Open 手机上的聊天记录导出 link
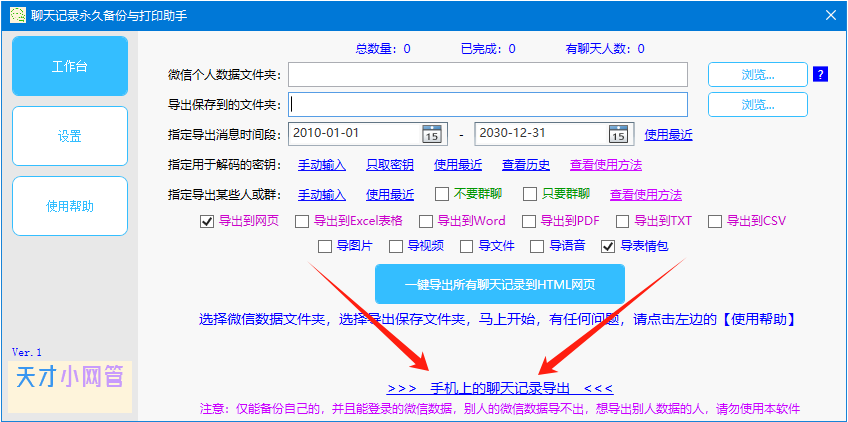Image resolution: width=848 pixels, height=422 pixels. (500, 388)
